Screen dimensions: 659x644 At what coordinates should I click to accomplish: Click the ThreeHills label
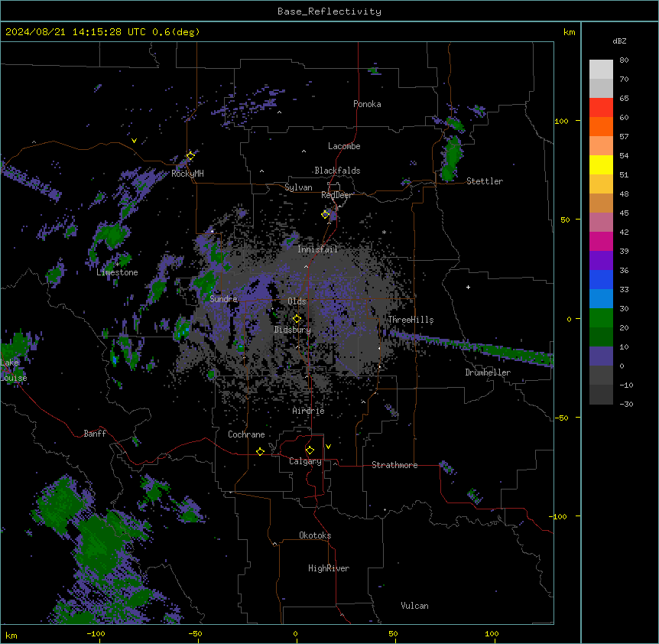click(x=411, y=320)
